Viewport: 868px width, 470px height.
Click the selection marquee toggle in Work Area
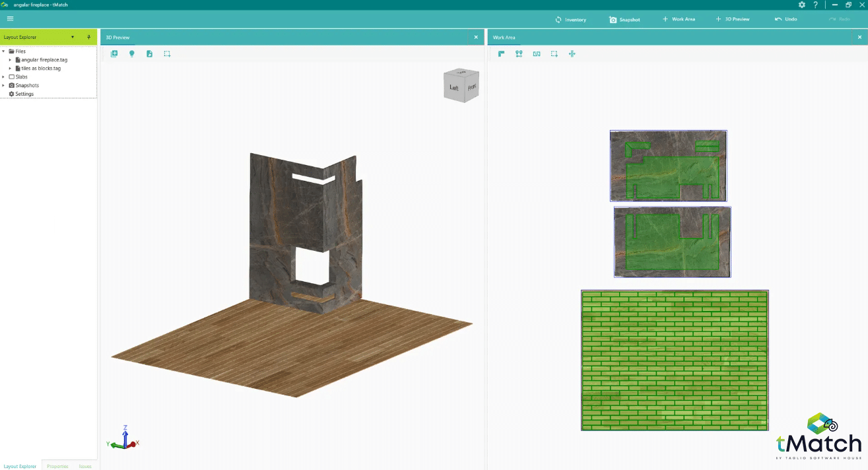pos(554,53)
